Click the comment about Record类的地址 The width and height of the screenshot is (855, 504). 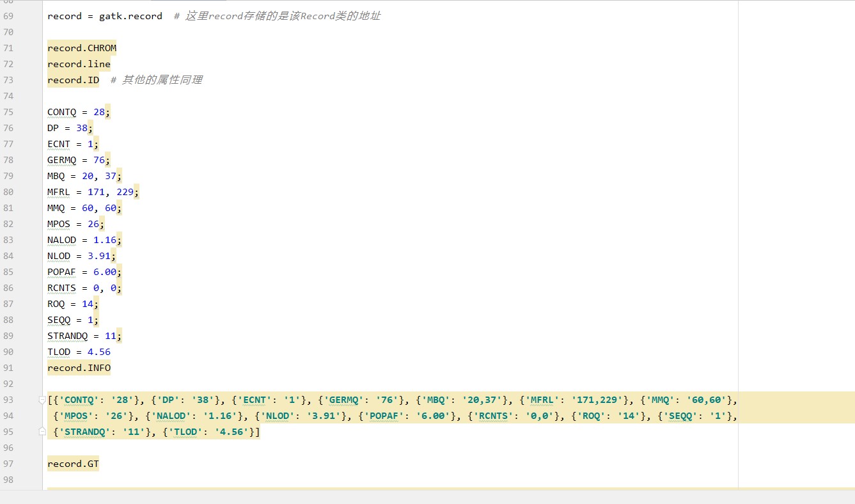(x=277, y=16)
